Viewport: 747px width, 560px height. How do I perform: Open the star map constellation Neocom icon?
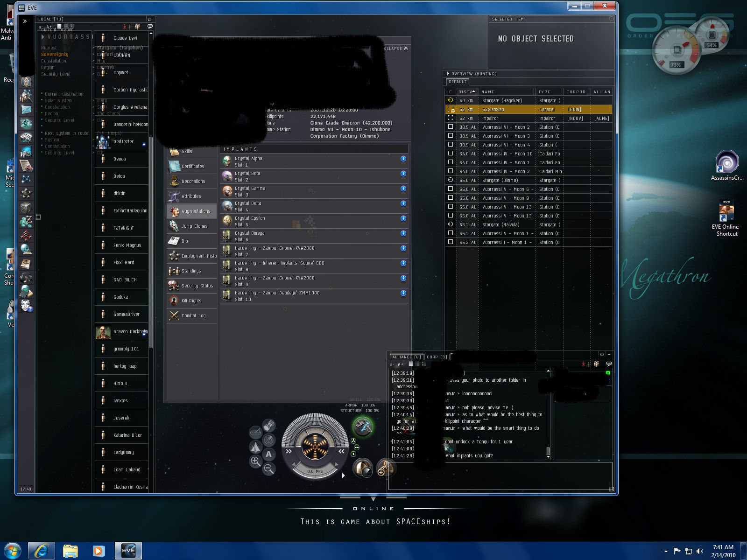click(x=26, y=179)
